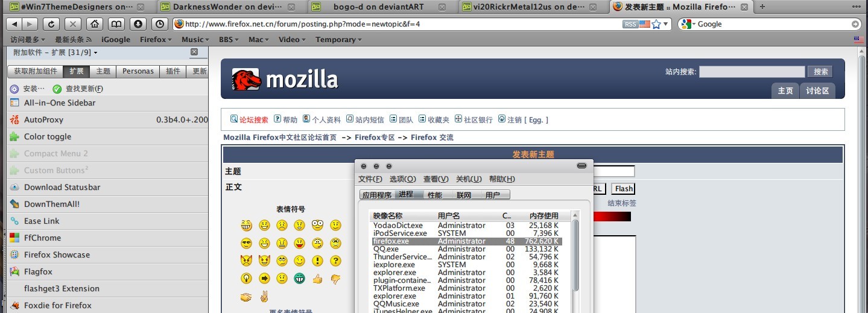The image size is (868, 313).
Task: Click the Reload page toolbar button
Action: click(52, 24)
